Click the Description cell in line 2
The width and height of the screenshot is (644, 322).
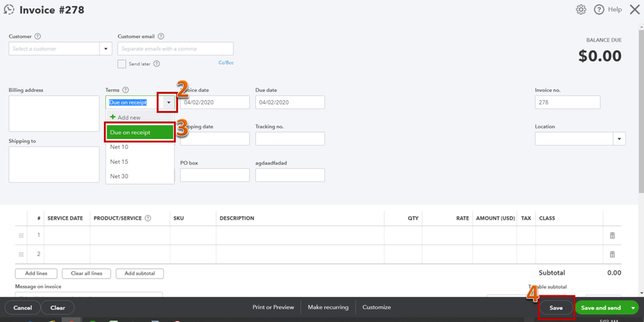pos(300,254)
